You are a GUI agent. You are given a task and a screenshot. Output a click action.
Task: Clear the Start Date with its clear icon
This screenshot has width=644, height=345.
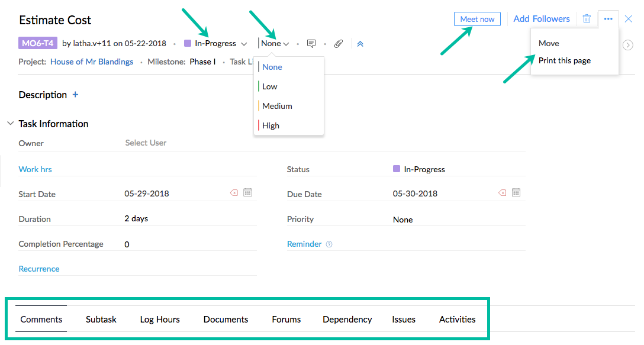point(234,192)
